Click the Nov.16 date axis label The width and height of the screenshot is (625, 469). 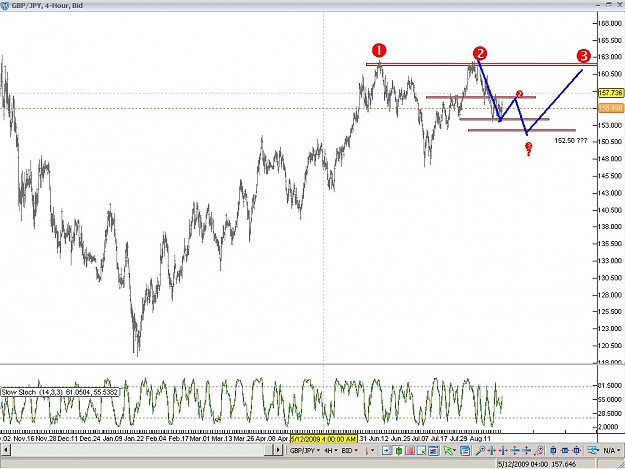[24, 439]
